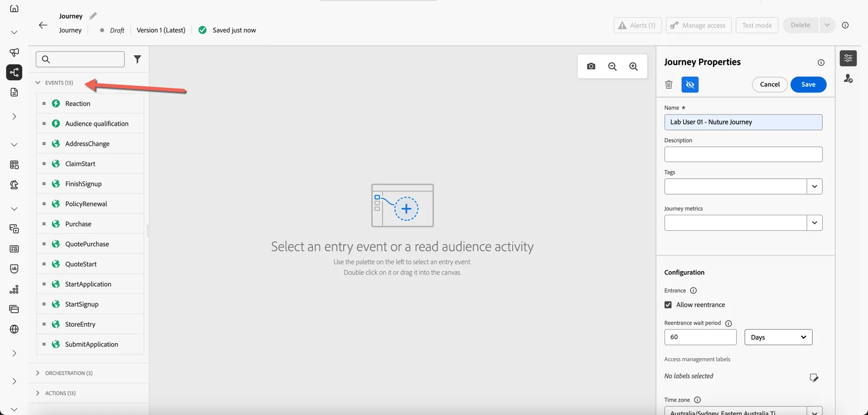Open Alerts (1)
This screenshot has height=415, width=868.
point(637,25)
